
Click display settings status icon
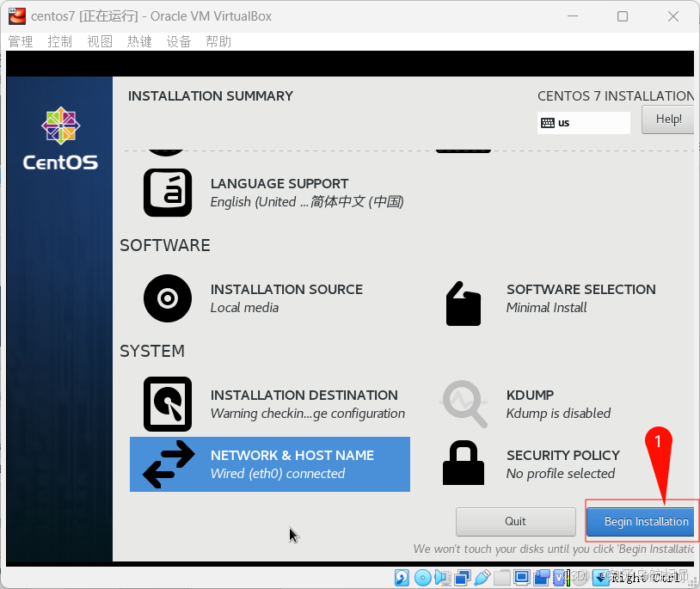point(521,578)
